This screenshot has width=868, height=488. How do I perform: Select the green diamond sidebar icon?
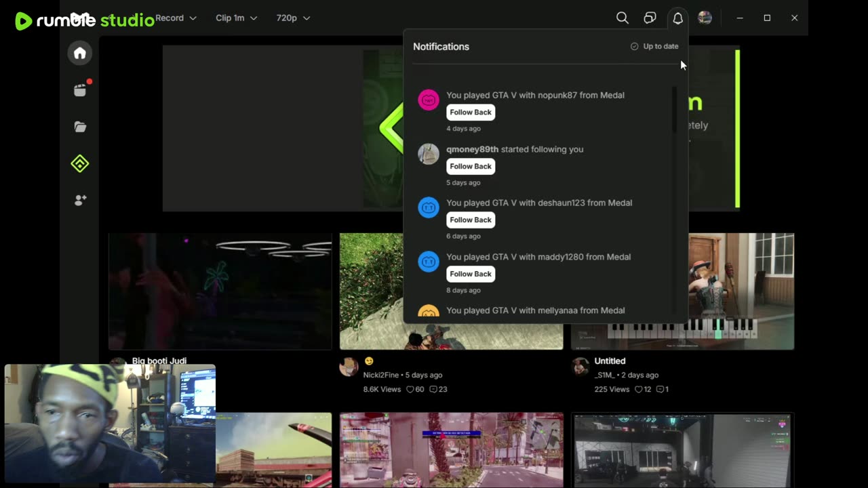(x=80, y=163)
